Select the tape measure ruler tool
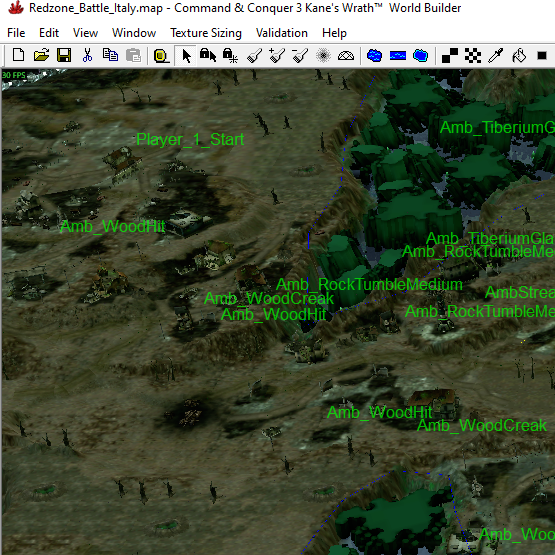 [161, 56]
